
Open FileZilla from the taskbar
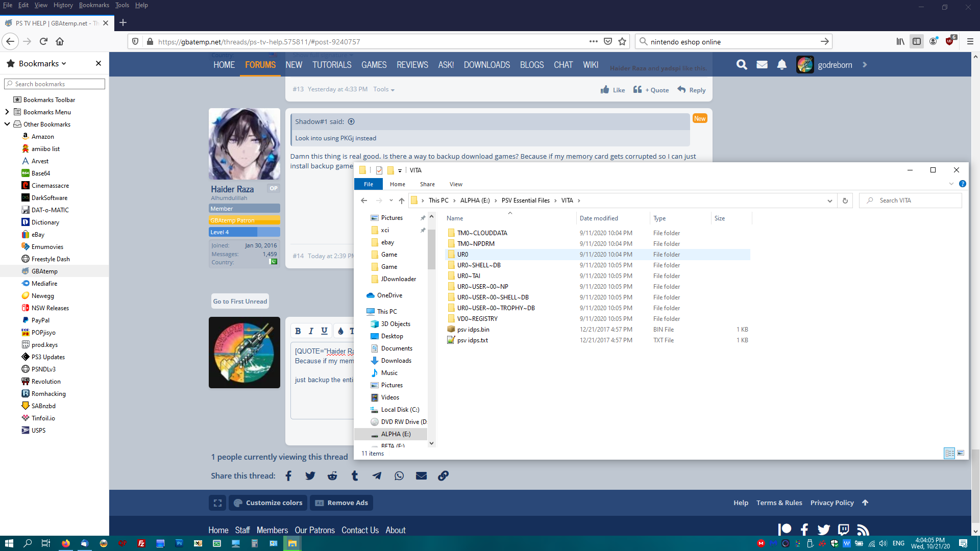tap(141, 543)
